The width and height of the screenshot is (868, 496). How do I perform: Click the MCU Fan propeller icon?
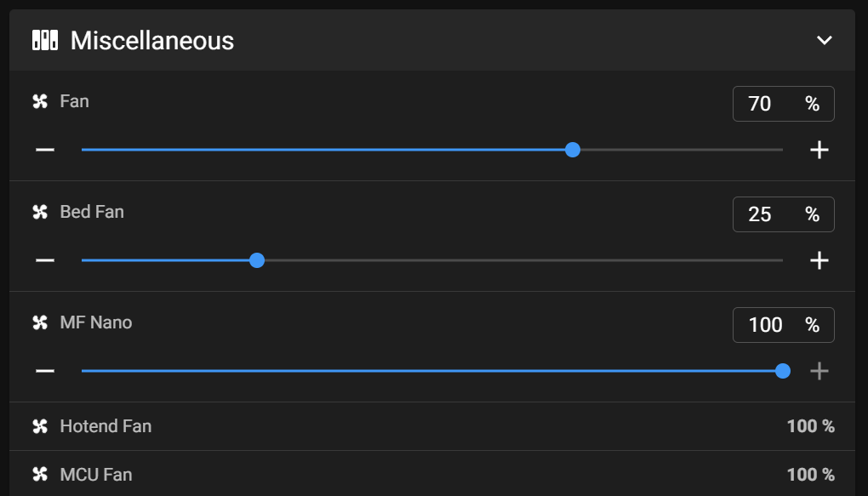(40, 475)
